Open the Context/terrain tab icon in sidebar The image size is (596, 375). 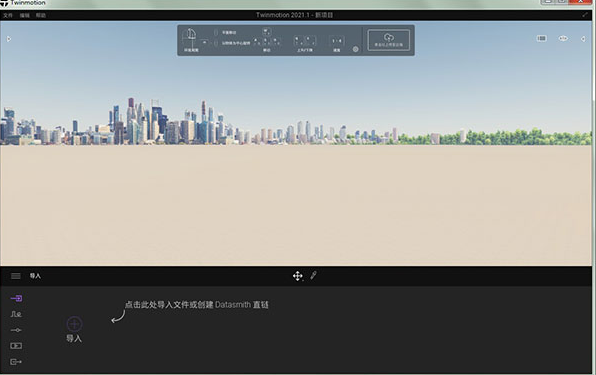point(16,314)
